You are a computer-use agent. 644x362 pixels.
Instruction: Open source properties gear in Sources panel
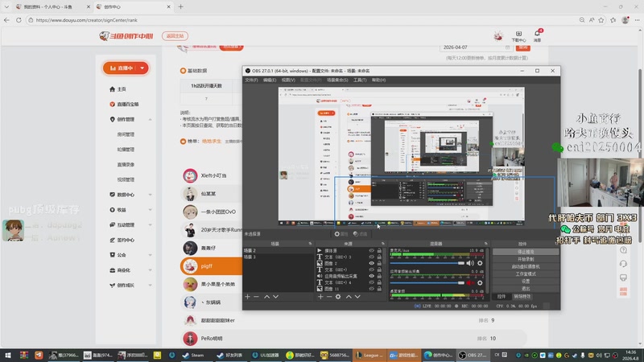point(338,296)
